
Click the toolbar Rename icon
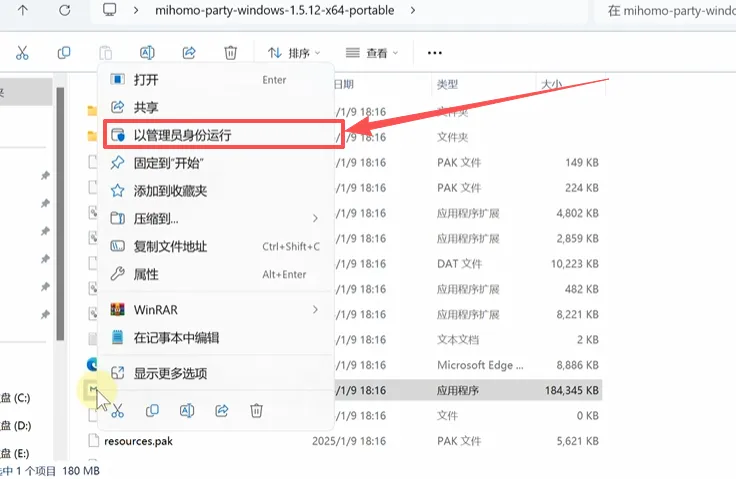[147, 53]
